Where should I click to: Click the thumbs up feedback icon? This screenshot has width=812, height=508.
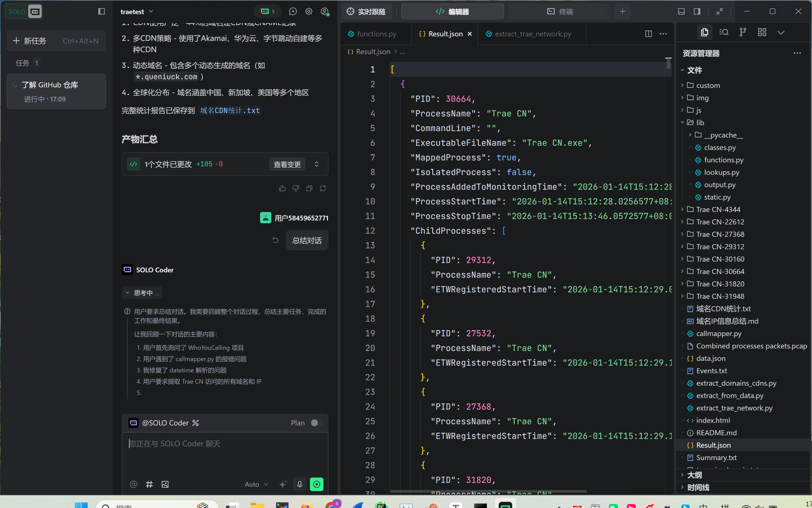(x=282, y=189)
